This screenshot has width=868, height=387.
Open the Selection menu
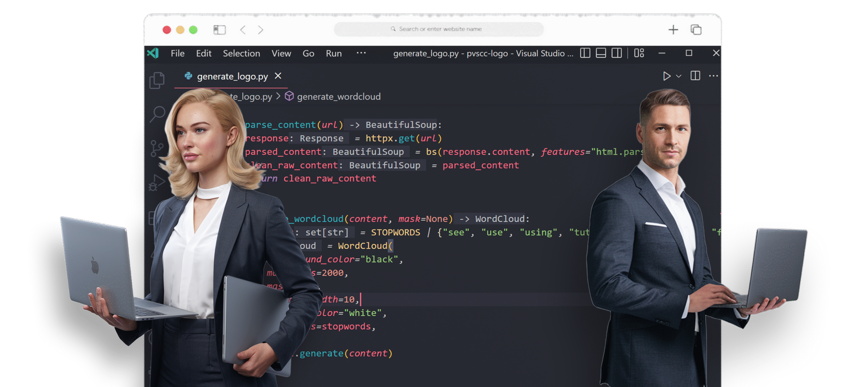point(241,54)
